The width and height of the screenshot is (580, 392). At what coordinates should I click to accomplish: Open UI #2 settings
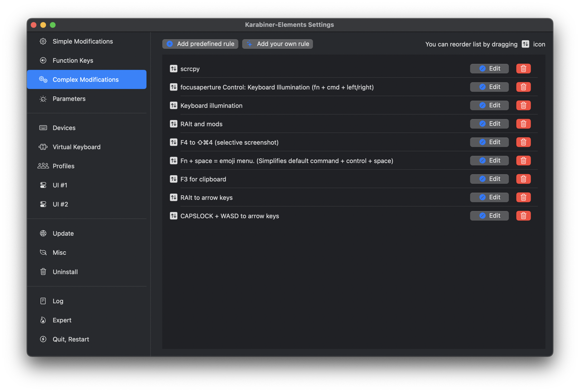coord(87,204)
